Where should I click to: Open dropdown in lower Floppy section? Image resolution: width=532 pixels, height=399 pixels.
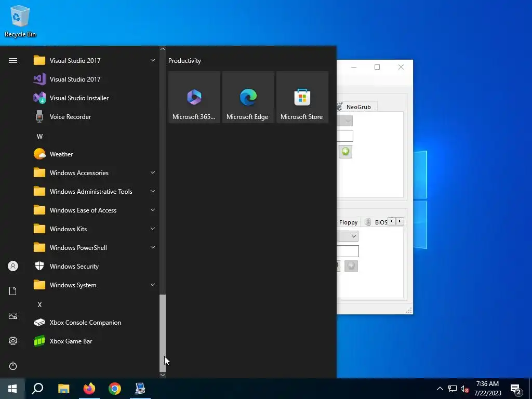[348, 236]
